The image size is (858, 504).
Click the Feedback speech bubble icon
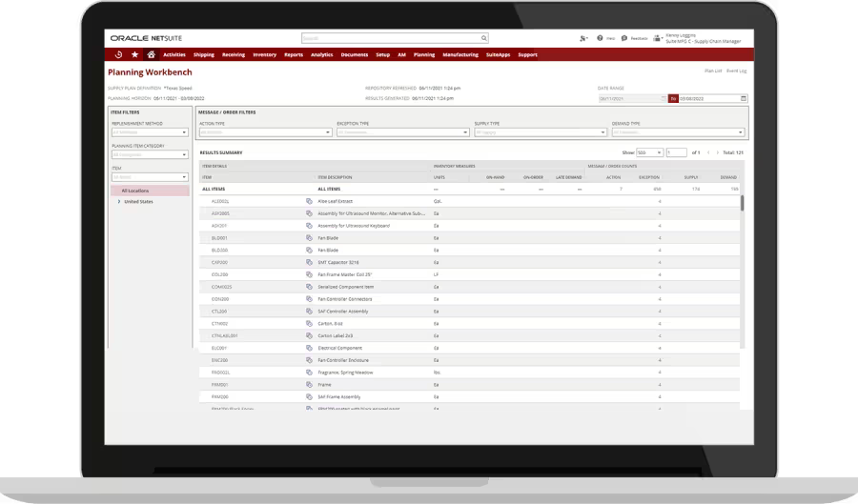pyautogui.click(x=623, y=38)
